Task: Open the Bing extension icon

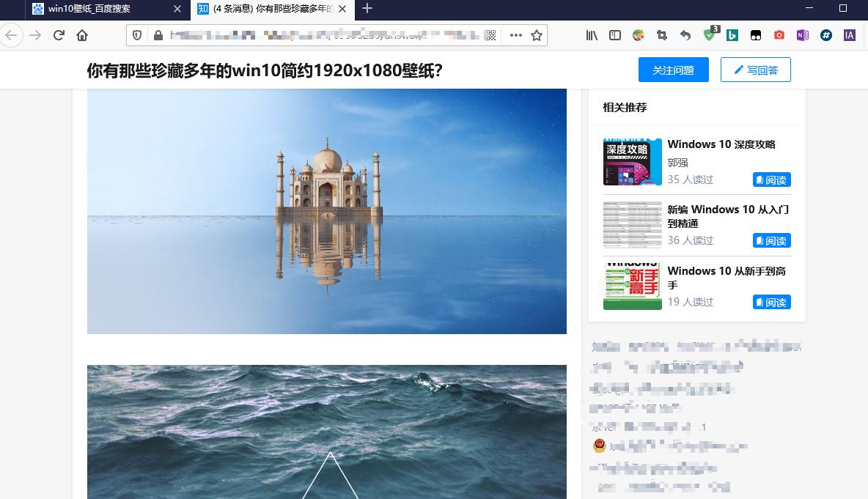Action: [x=732, y=34]
